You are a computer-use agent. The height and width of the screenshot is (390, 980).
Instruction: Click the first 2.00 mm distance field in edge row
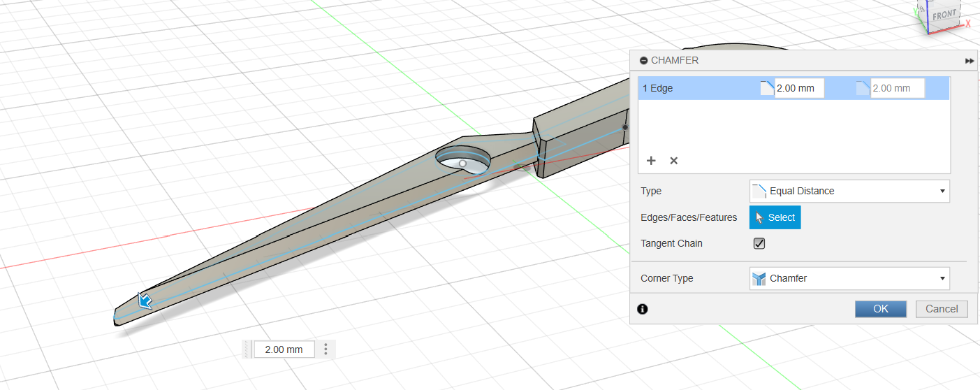click(x=799, y=88)
